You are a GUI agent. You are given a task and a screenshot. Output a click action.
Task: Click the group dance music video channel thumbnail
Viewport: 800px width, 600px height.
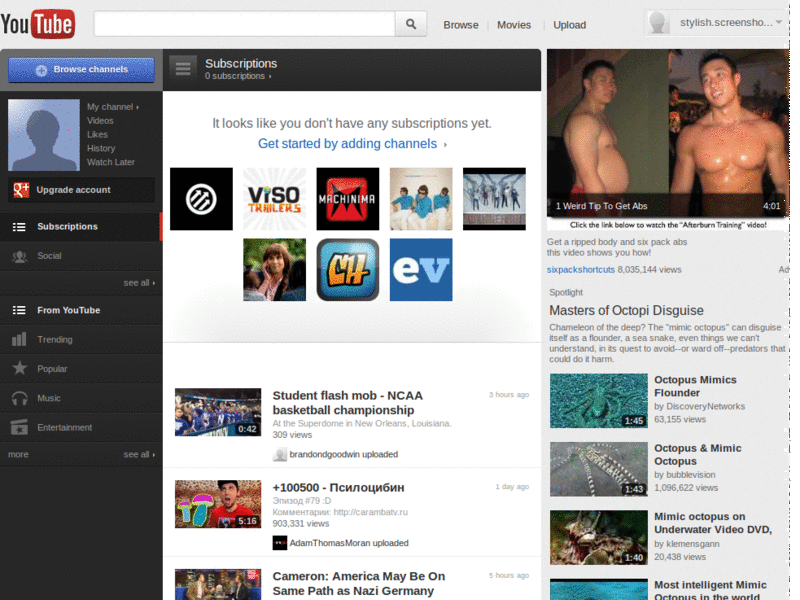[494, 199]
